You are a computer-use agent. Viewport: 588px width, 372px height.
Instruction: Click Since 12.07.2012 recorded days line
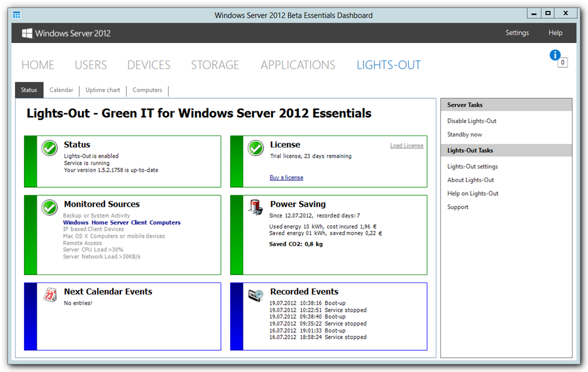coord(315,216)
